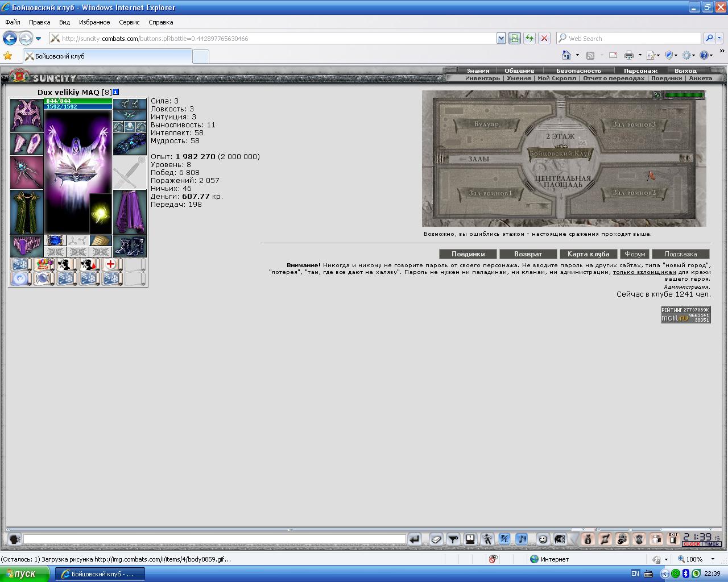The height and width of the screenshot is (582, 728).
Task: Click the speaker icon left of chat input
Action: point(15,539)
